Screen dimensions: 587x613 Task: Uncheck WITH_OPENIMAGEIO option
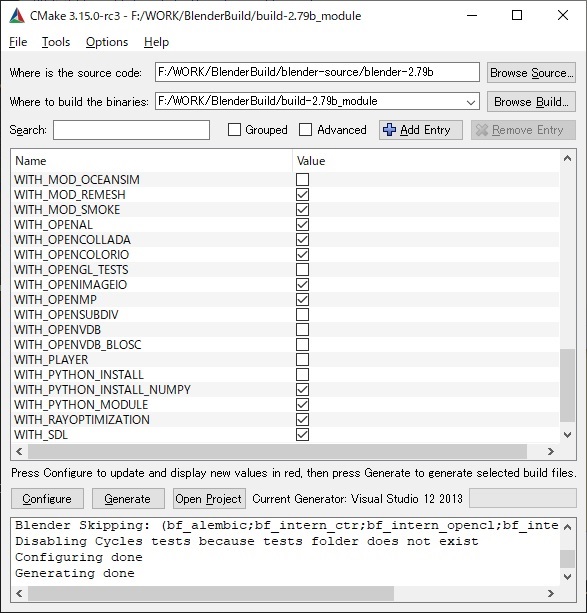click(x=302, y=284)
